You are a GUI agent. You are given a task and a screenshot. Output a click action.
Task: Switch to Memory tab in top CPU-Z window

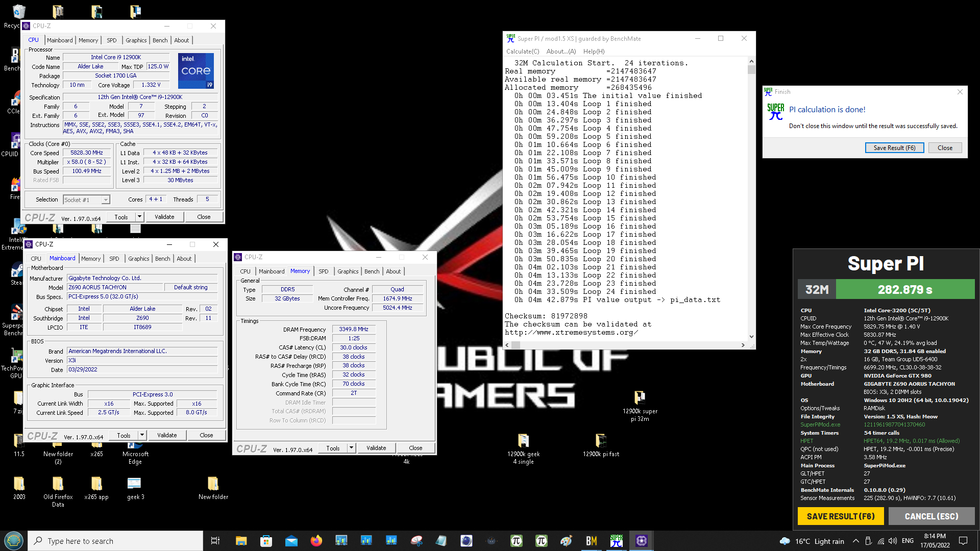point(88,40)
